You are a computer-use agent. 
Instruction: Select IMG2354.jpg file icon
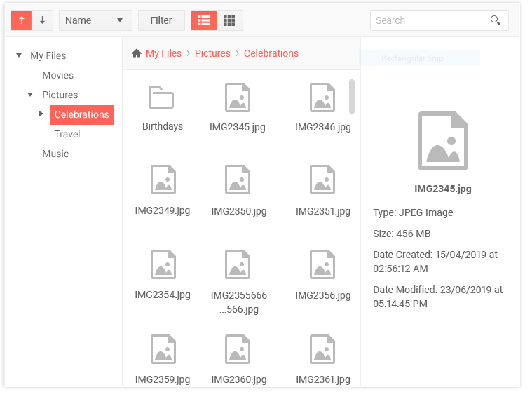[164, 265]
